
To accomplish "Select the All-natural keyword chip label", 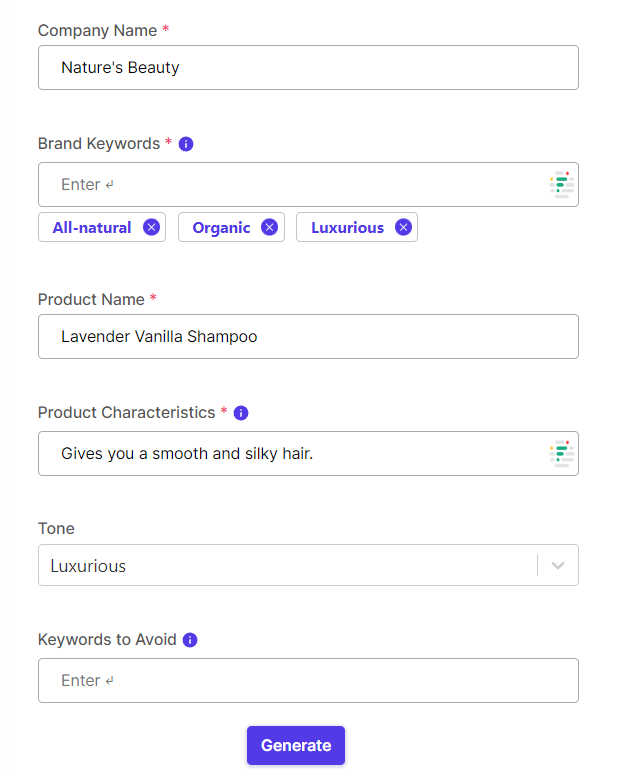I will click(x=92, y=228).
